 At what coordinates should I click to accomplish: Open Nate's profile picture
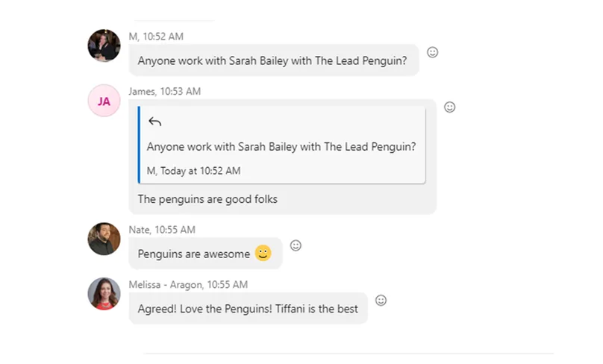tap(104, 239)
